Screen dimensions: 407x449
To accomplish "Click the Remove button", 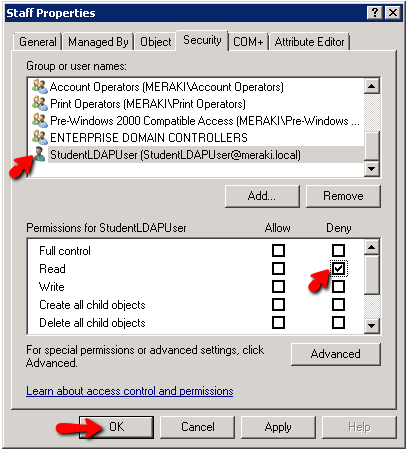I will pyautogui.click(x=343, y=196).
